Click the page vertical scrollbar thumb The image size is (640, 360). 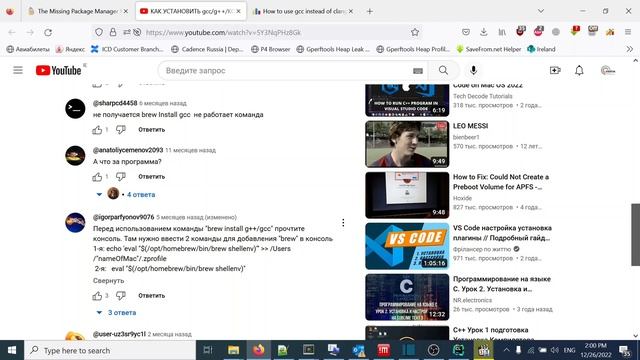point(636,235)
